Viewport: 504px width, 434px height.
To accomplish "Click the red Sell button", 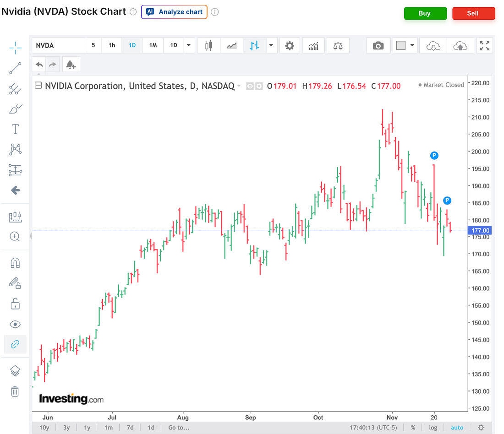I will click(x=473, y=13).
